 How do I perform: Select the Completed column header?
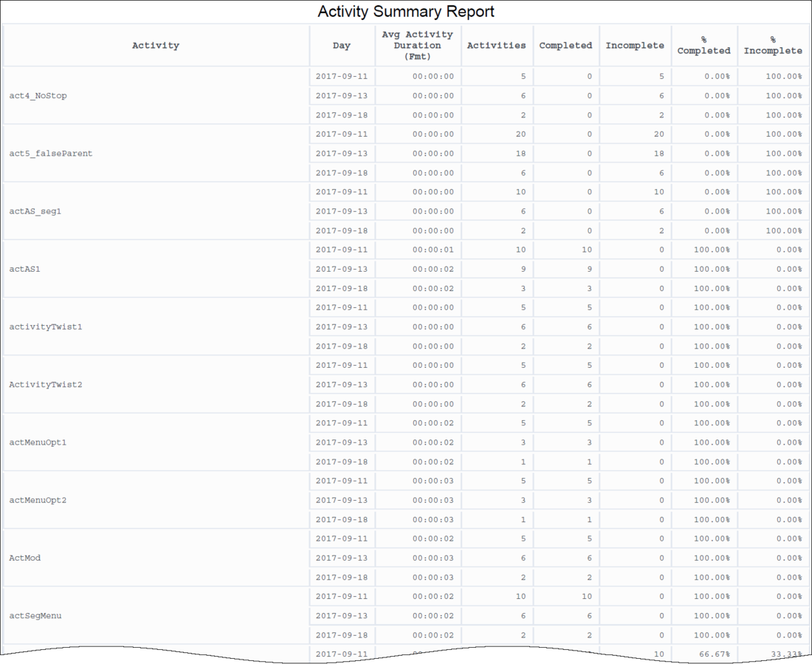point(565,46)
